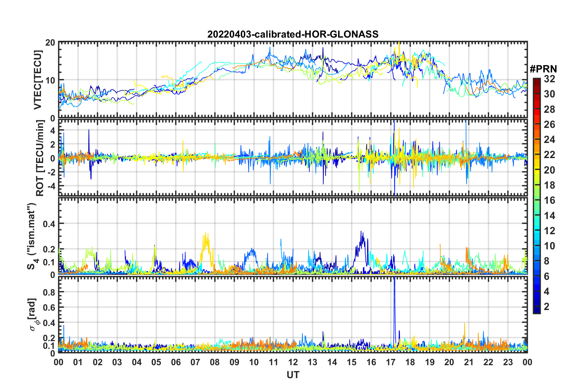This screenshot has height=392, width=586.
Task: Select the 17 hour mark on the UT axis
Action: click(390, 362)
